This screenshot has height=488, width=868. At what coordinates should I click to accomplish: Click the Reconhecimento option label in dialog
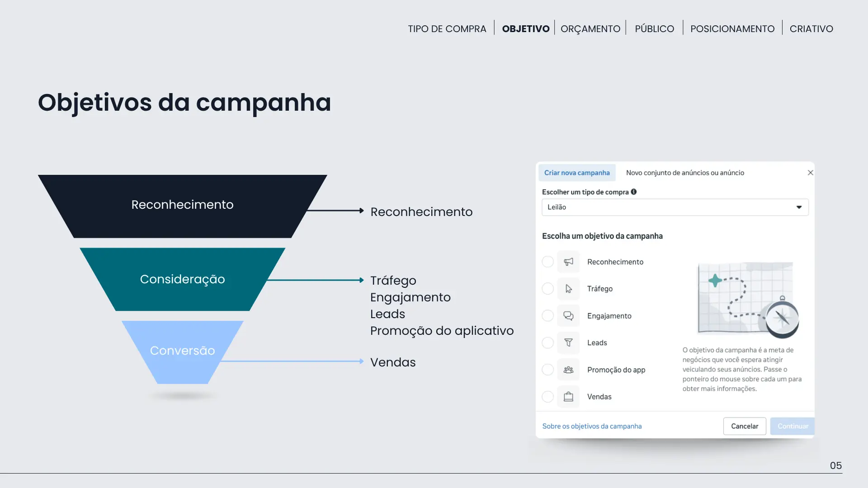click(615, 262)
